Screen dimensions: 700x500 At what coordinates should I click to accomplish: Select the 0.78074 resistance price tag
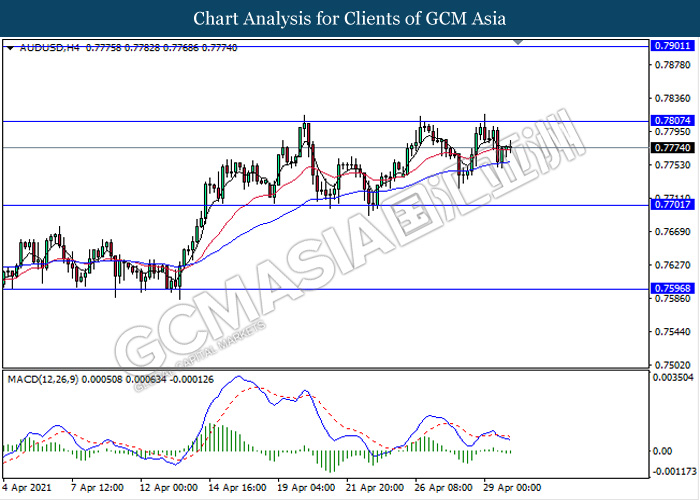[670, 120]
